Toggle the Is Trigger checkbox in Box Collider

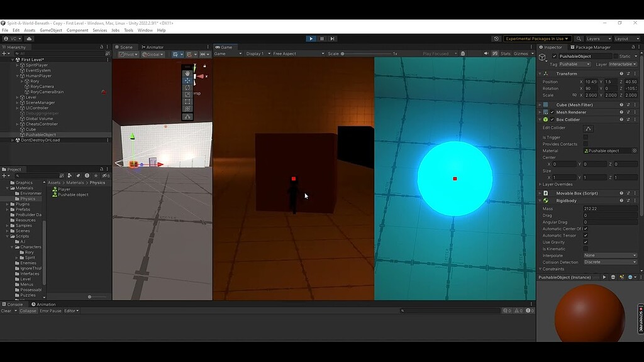(586, 137)
